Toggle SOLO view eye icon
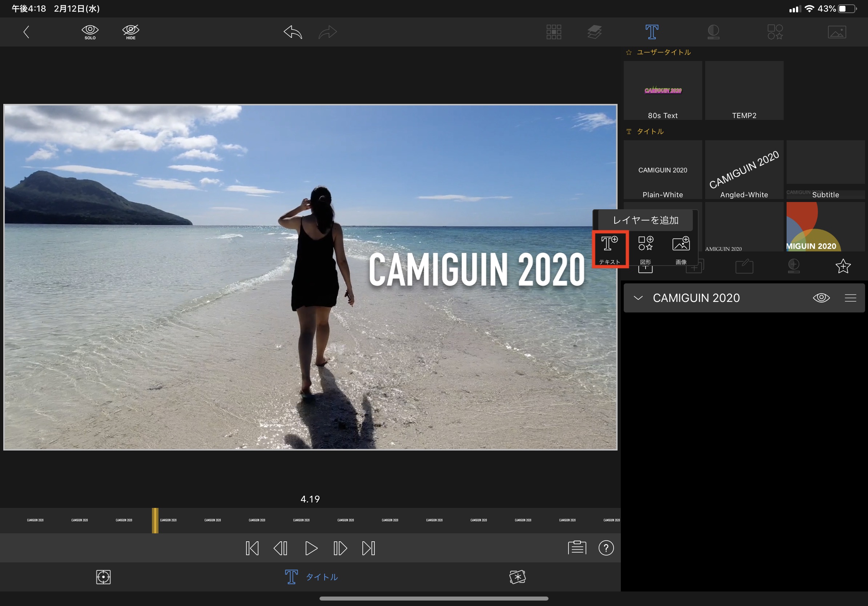The image size is (868, 606). point(90,32)
